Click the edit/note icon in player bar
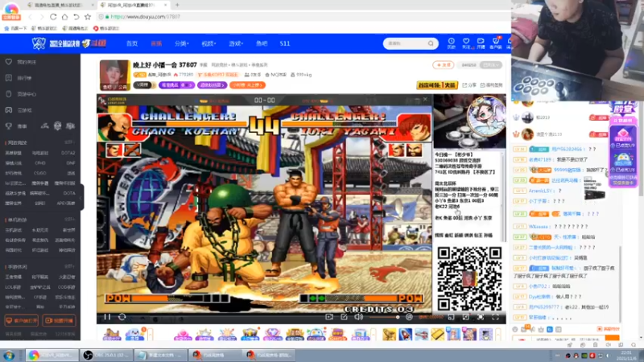 (x=345, y=316)
